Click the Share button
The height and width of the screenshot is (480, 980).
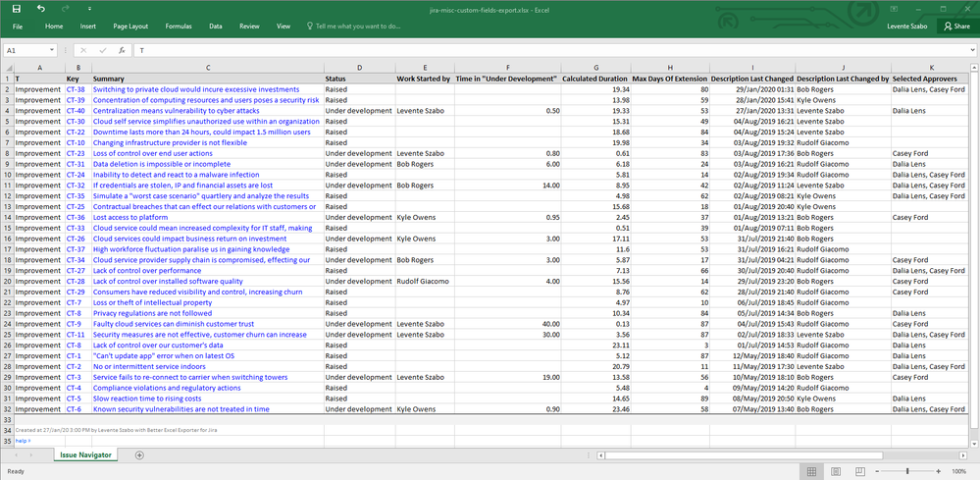pyautogui.click(x=956, y=27)
